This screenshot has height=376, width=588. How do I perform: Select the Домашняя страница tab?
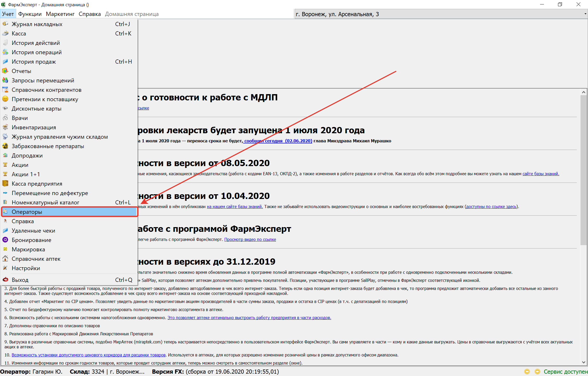pyautogui.click(x=132, y=14)
